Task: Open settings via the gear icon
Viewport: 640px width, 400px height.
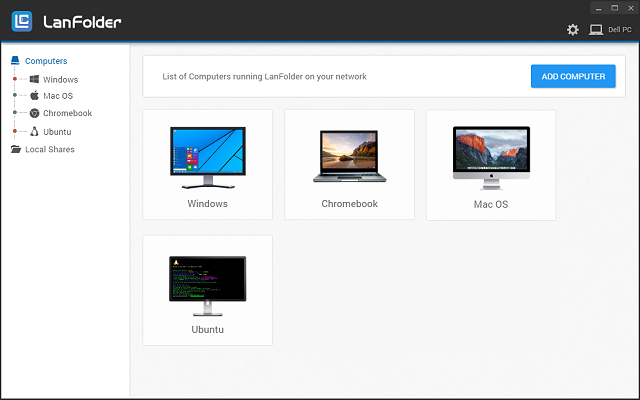Action: [x=573, y=29]
